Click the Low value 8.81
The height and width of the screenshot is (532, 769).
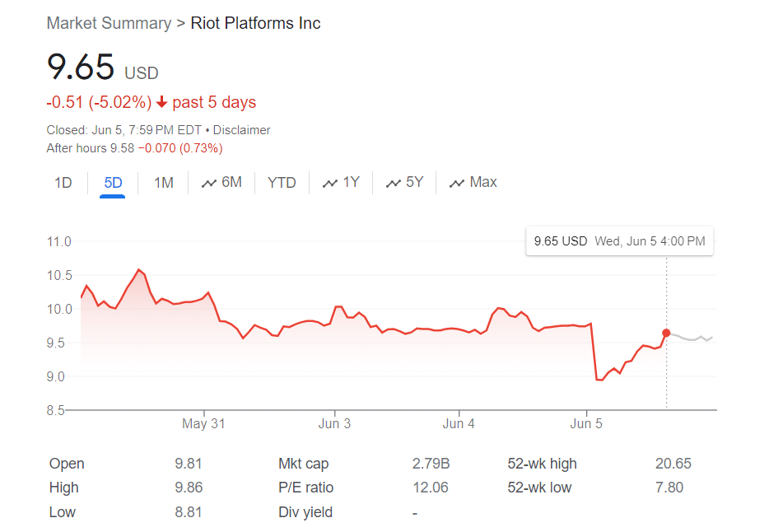189,512
